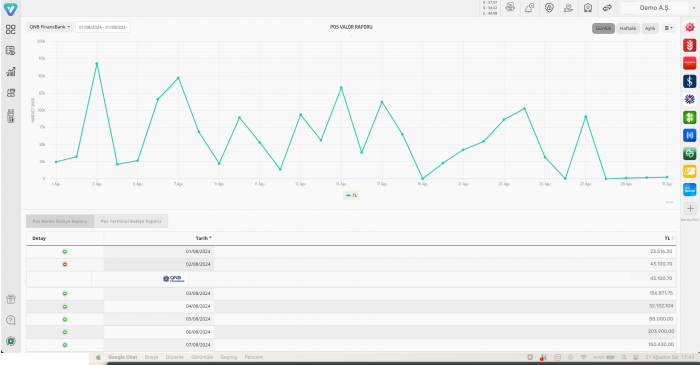700x365 pixels.
Task: Expand detail row for 01/08/2024
Action: point(65,252)
